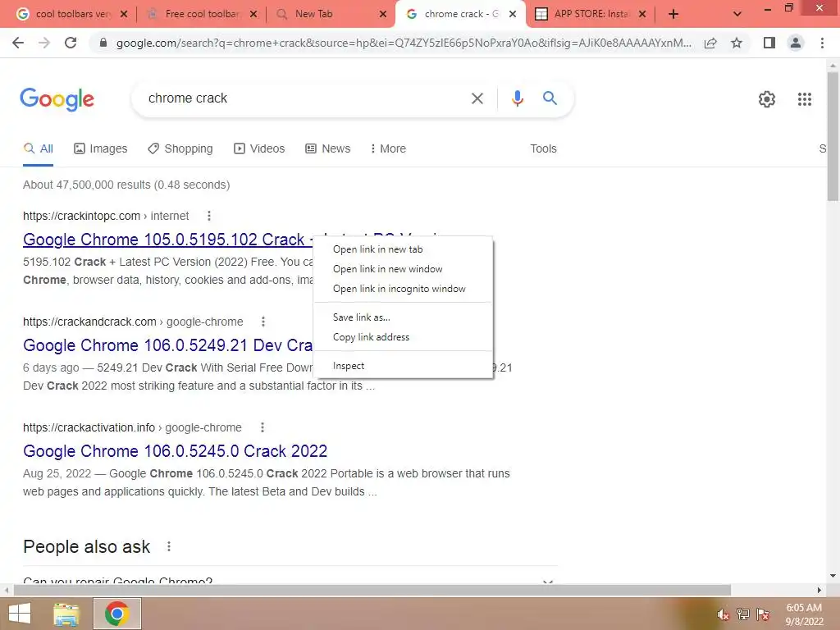Viewport: 840px width, 630px height.
Task: Expand the first People also ask question
Action: pos(290,581)
